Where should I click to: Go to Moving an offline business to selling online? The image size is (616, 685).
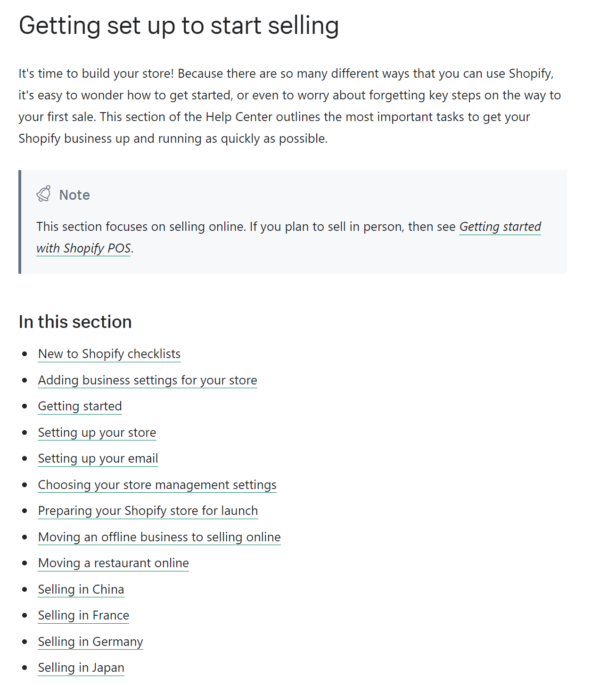tap(159, 537)
